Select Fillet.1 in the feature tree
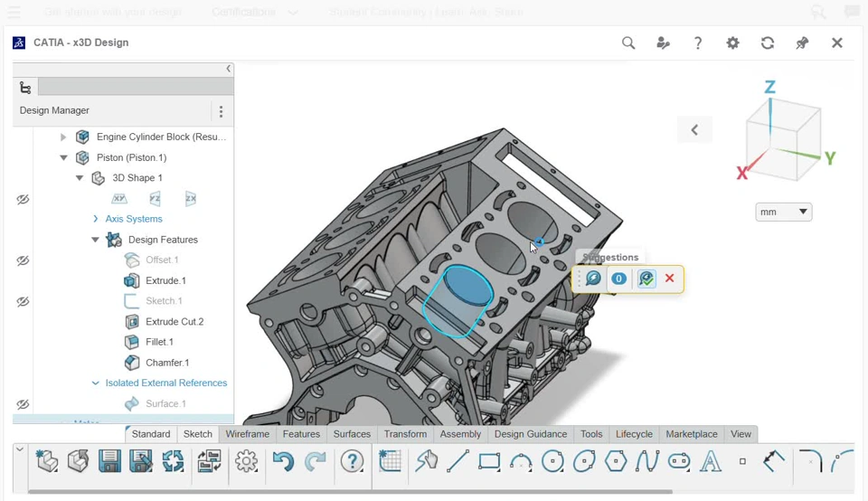868x501 pixels. (x=159, y=342)
